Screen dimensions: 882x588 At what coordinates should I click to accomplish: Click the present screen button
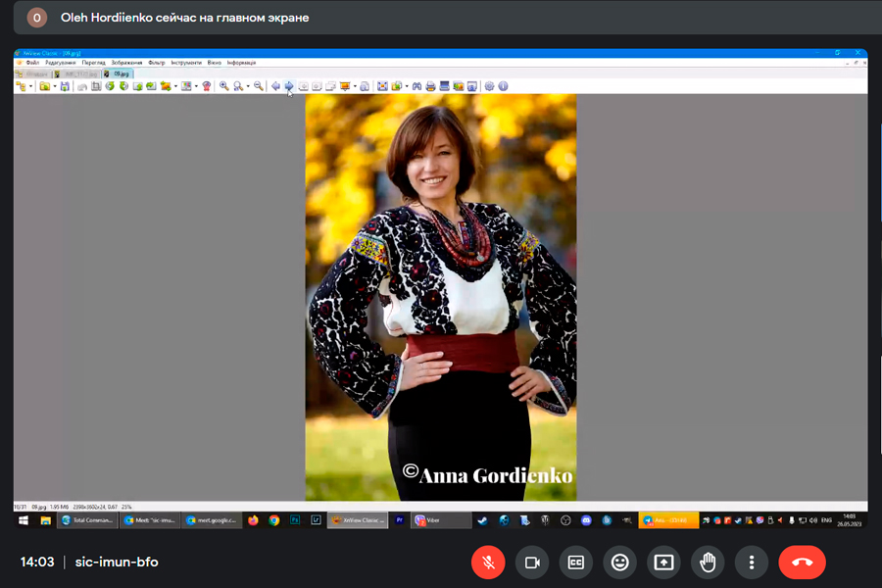tap(663, 563)
